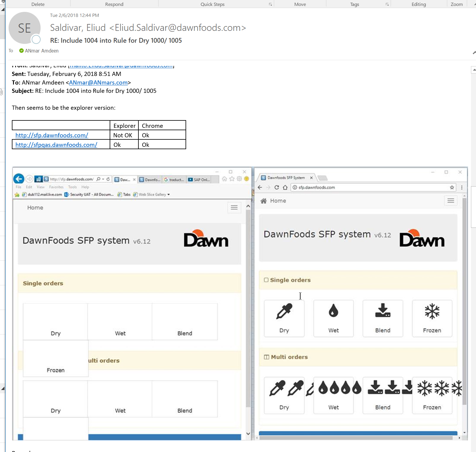Open the http://sfpqas.dawnfoods.com/ link
Image resolution: width=476 pixels, height=452 pixels.
coord(56,145)
